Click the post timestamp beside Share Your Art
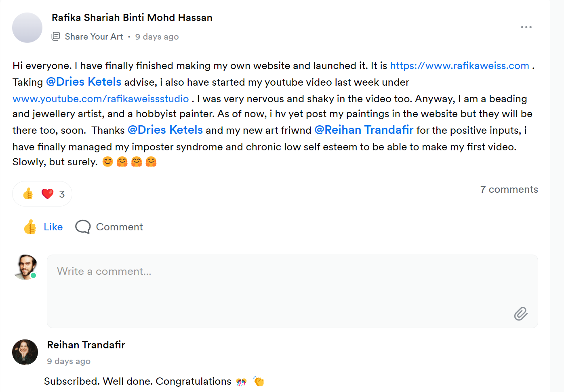Viewport: 564px width, 392px height. (157, 37)
